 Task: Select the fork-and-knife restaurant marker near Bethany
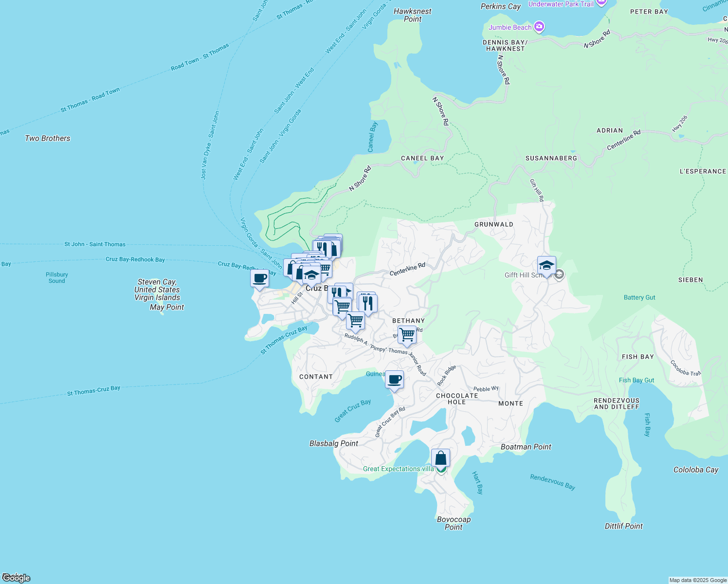pyautogui.click(x=367, y=302)
